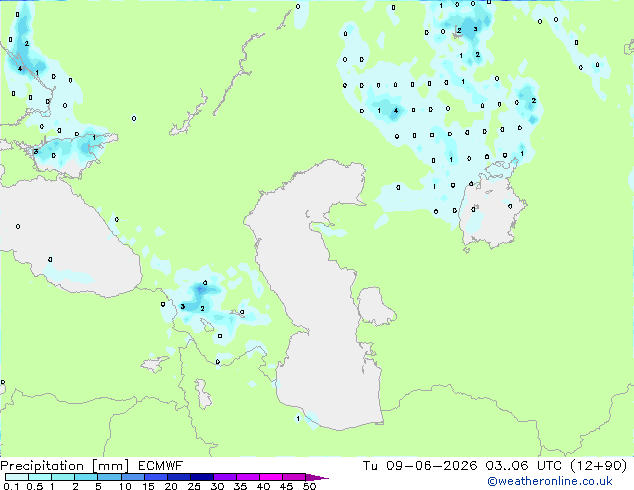Click the 0.1–0.5 mm legend color swatch
This screenshot has height=490, width=634.
point(17,477)
